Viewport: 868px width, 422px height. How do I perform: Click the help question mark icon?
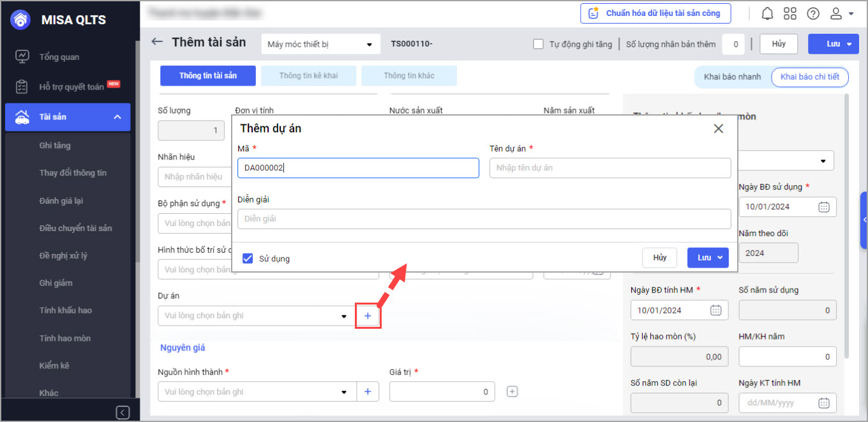point(813,13)
